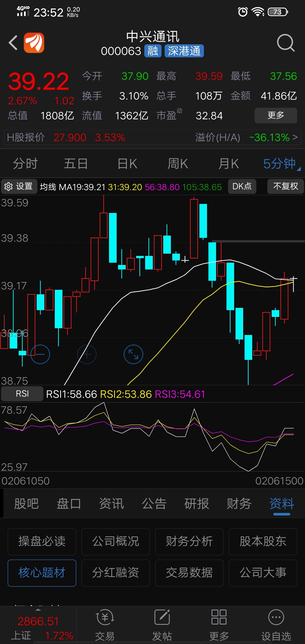Open 发帖 post icon in bottom bar
The width and height of the screenshot is (305, 644).
(x=162, y=625)
